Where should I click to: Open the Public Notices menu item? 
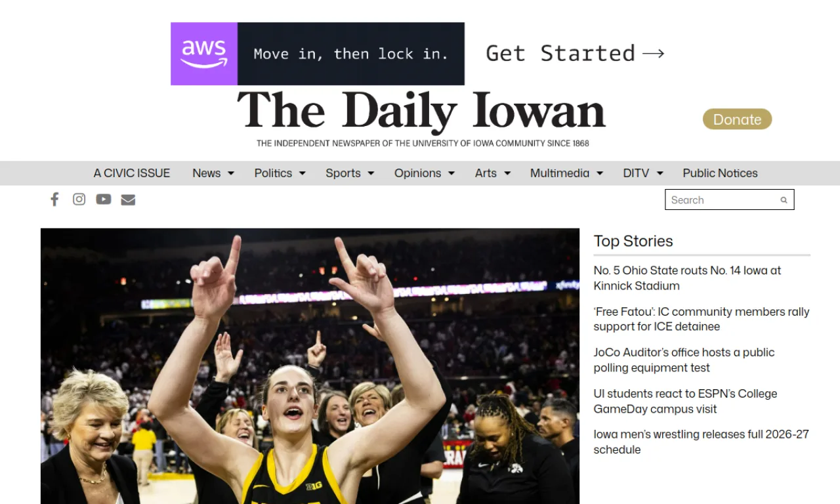tap(720, 173)
